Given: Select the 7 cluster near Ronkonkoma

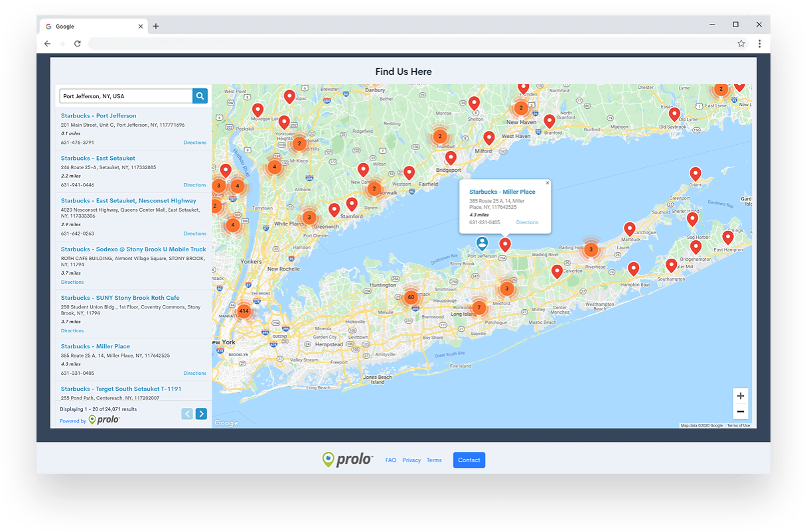Looking at the screenshot, I should point(478,308).
